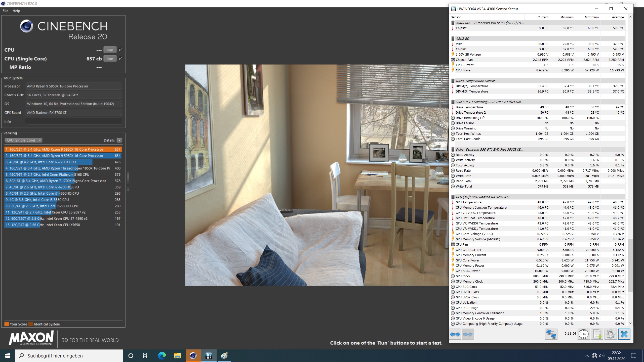Expand ranking Details arrow button
Screen dimensions: 644x362
click(x=119, y=140)
